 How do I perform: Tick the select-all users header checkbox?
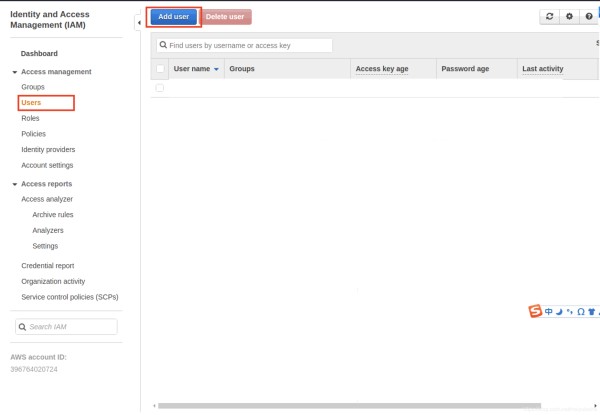pyautogui.click(x=160, y=68)
